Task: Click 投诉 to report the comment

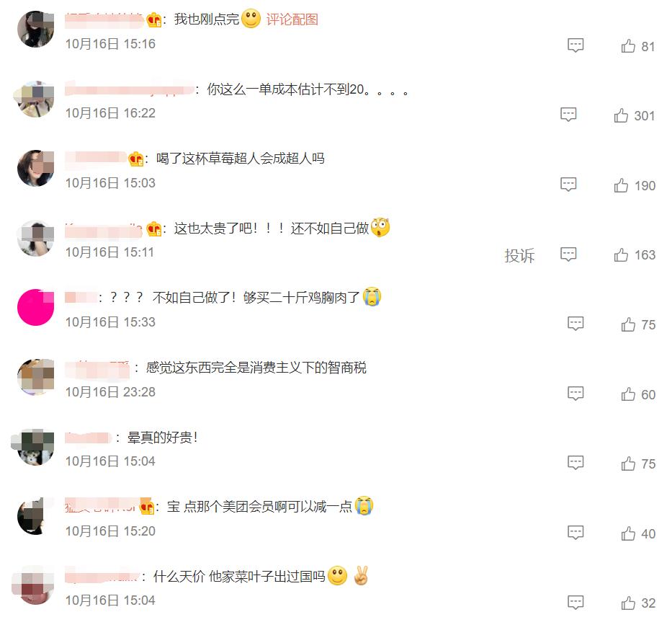Action: (519, 256)
